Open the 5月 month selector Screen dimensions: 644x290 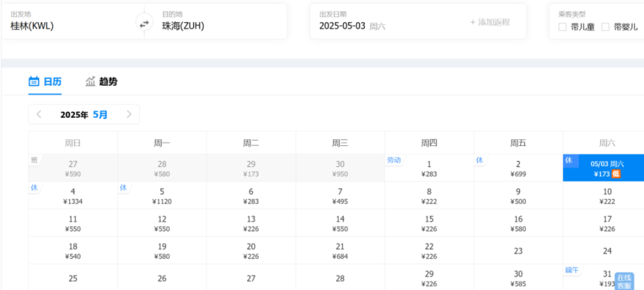coord(100,115)
